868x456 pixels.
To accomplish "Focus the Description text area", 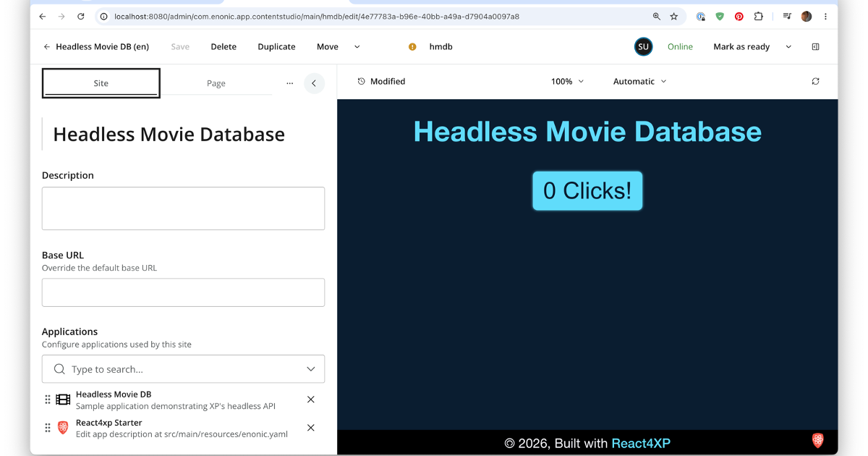I will tap(183, 208).
